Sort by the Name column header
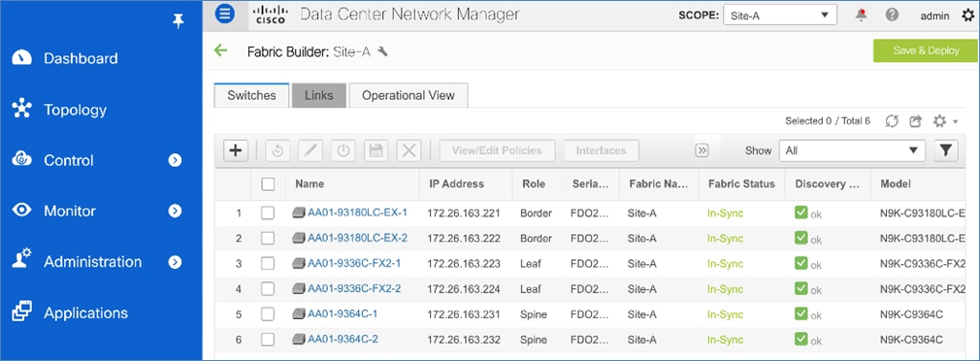Screen dimensions: 980x361 coord(310,183)
